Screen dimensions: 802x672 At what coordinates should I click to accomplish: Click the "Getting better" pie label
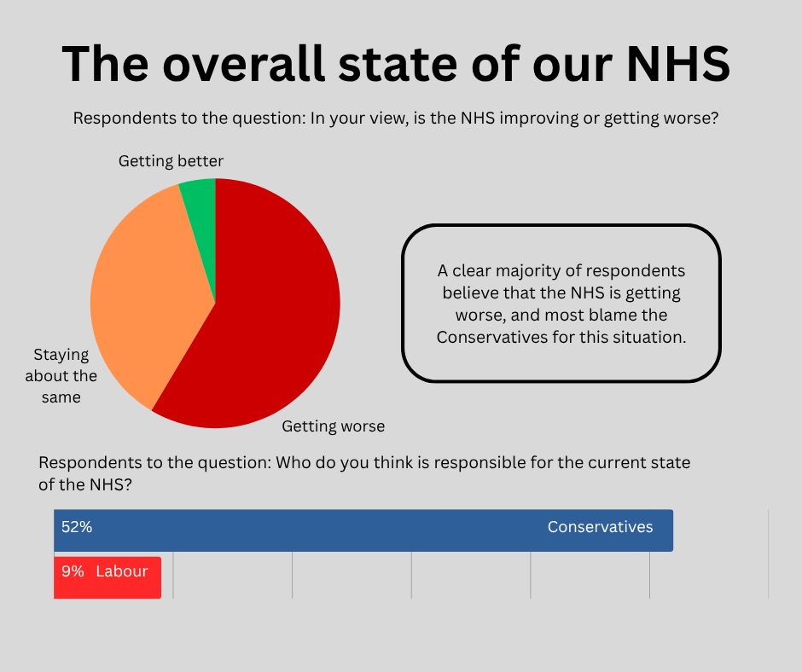171,160
